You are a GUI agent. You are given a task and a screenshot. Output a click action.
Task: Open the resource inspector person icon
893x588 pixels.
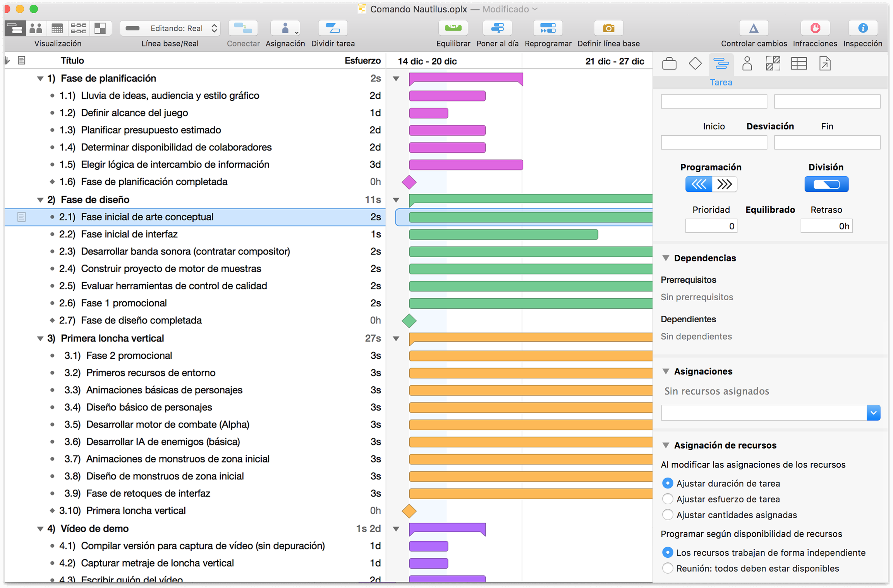(x=747, y=63)
